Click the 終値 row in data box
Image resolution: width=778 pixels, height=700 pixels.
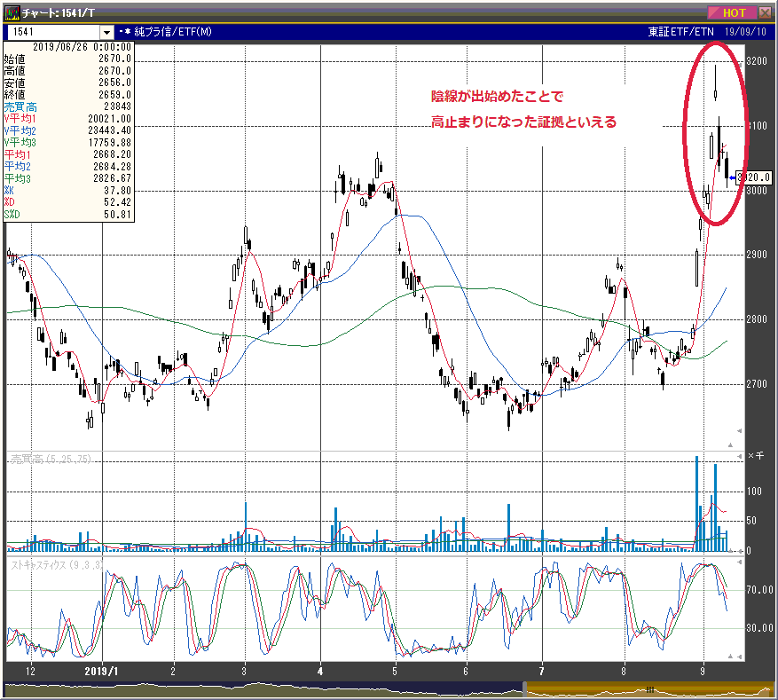(68, 94)
